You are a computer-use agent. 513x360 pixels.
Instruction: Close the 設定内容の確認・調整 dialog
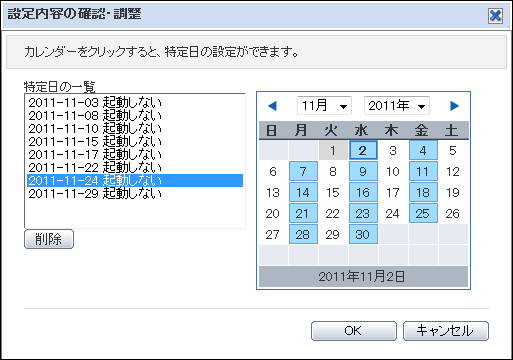tap(495, 15)
